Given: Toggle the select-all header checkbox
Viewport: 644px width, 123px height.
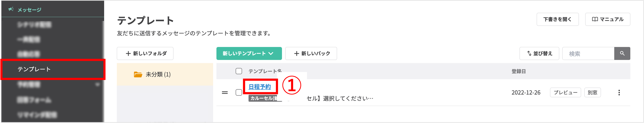Looking at the screenshot, I should pyautogui.click(x=238, y=71).
